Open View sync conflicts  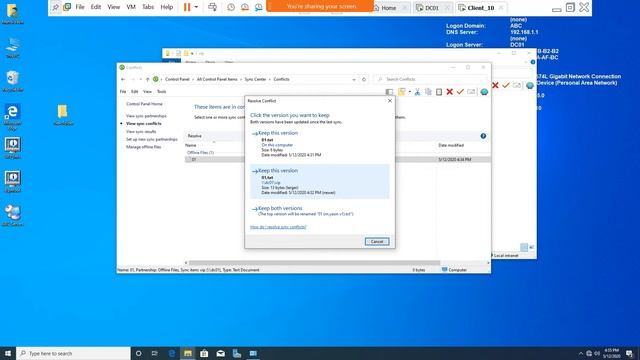pyautogui.click(x=144, y=123)
